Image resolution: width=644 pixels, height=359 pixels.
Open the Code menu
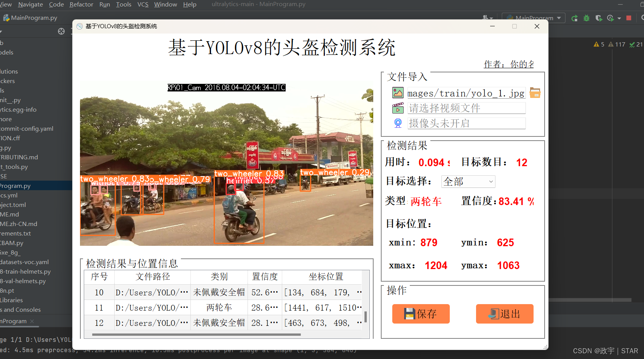[56, 4]
